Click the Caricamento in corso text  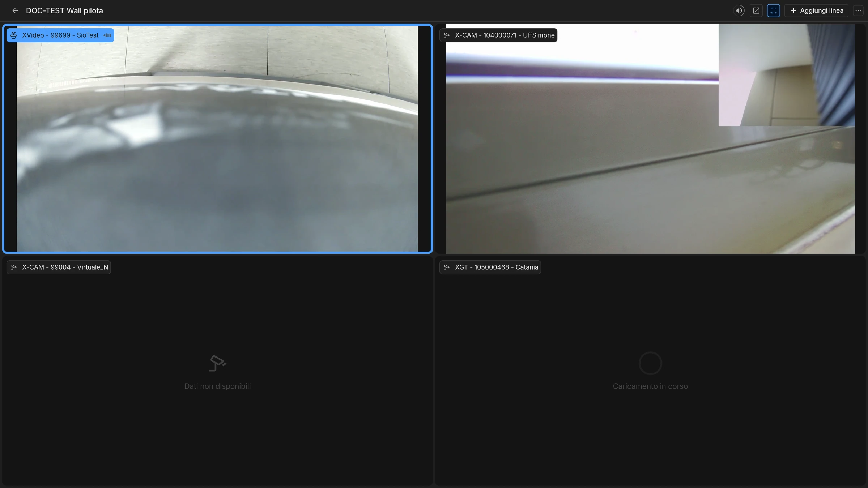coord(650,386)
